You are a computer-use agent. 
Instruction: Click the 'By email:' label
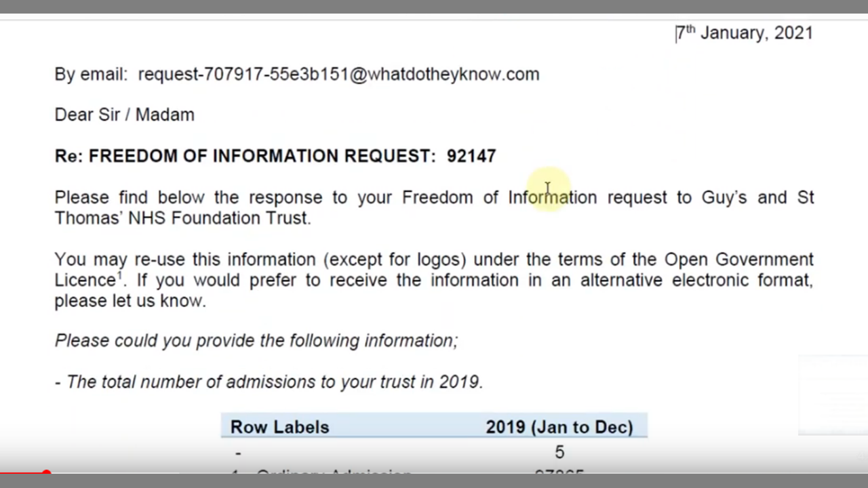point(91,75)
